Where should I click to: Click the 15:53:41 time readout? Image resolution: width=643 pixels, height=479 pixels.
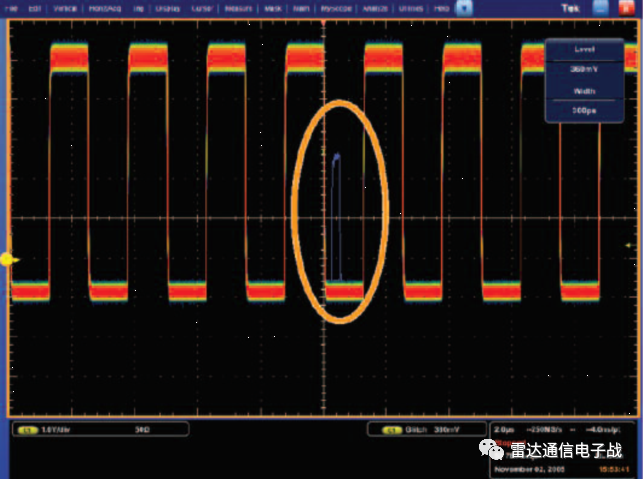(614, 469)
